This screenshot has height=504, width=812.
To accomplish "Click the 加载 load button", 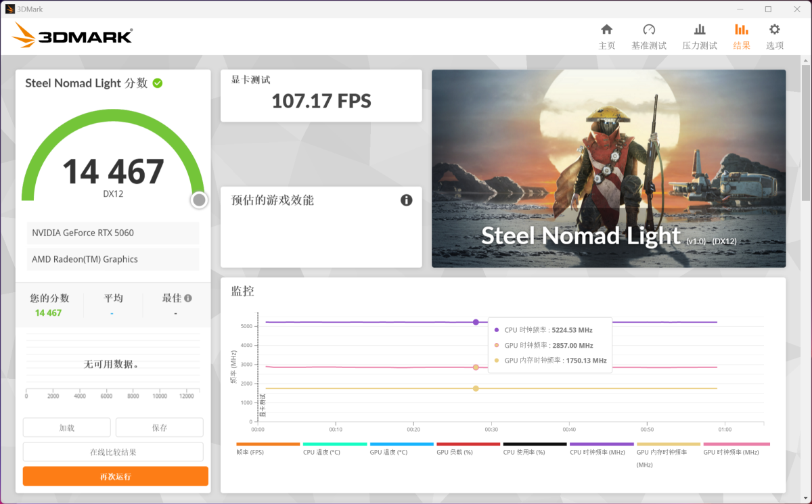I will click(66, 428).
